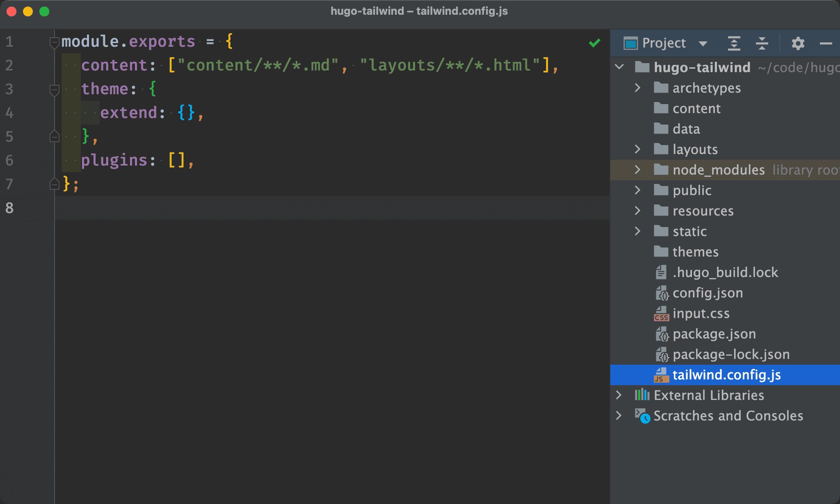Select tailwind.config.js file name

point(727,375)
